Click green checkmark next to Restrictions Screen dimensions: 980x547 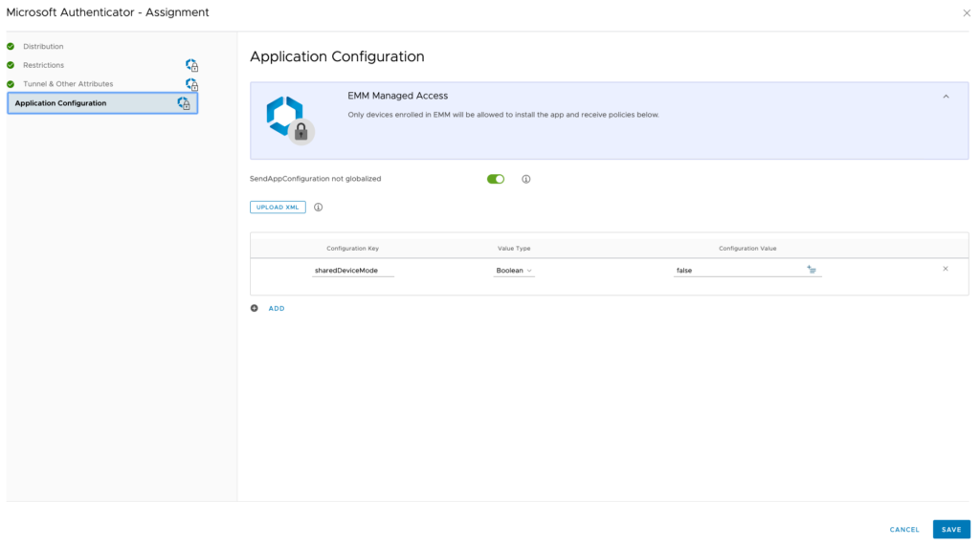click(11, 65)
